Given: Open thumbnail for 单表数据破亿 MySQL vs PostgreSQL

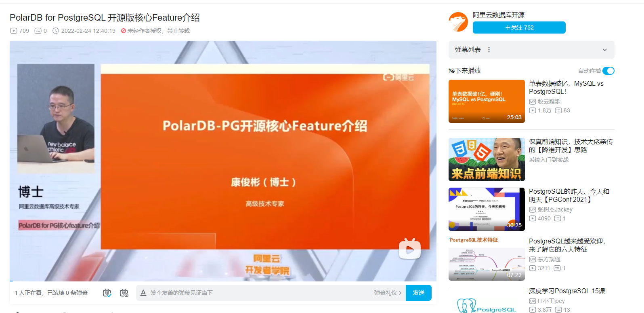Looking at the screenshot, I should [487, 101].
